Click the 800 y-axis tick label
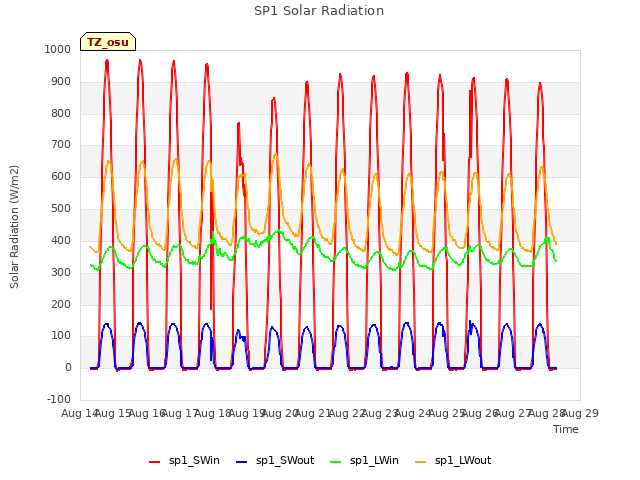This screenshot has height=480, width=640. 61,113
